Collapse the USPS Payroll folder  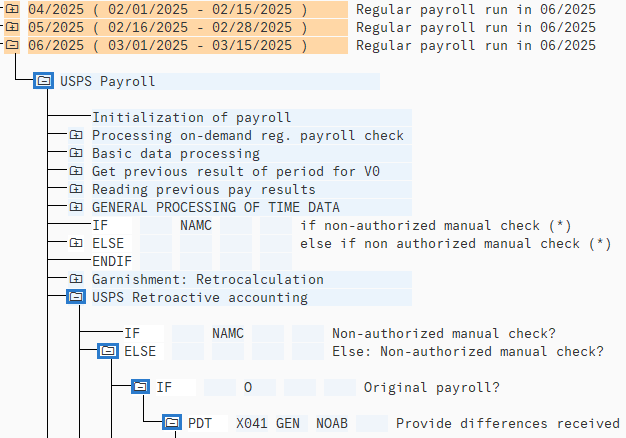coord(44,81)
